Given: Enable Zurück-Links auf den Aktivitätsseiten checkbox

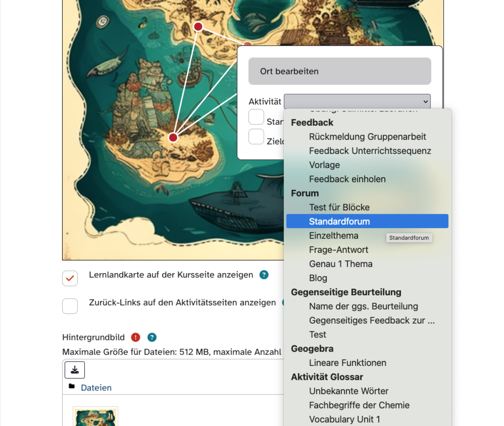Looking at the screenshot, I should tap(70, 306).
